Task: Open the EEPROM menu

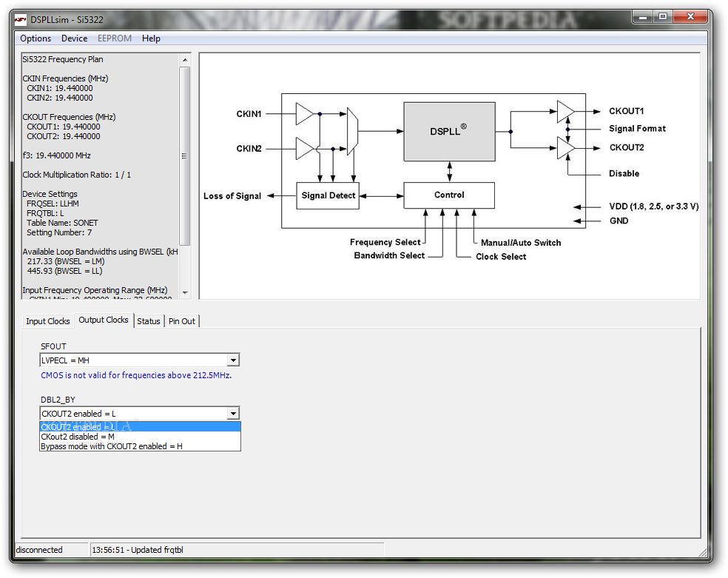Action: click(114, 38)
